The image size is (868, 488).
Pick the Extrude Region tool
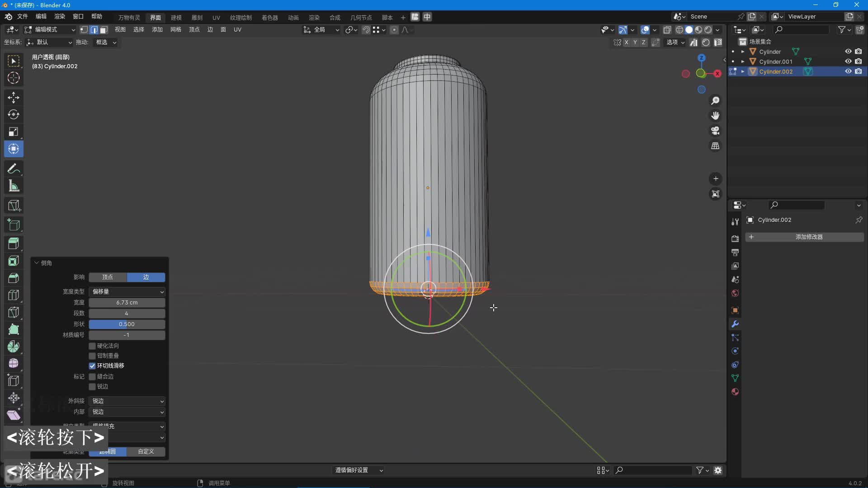(14, 244)
